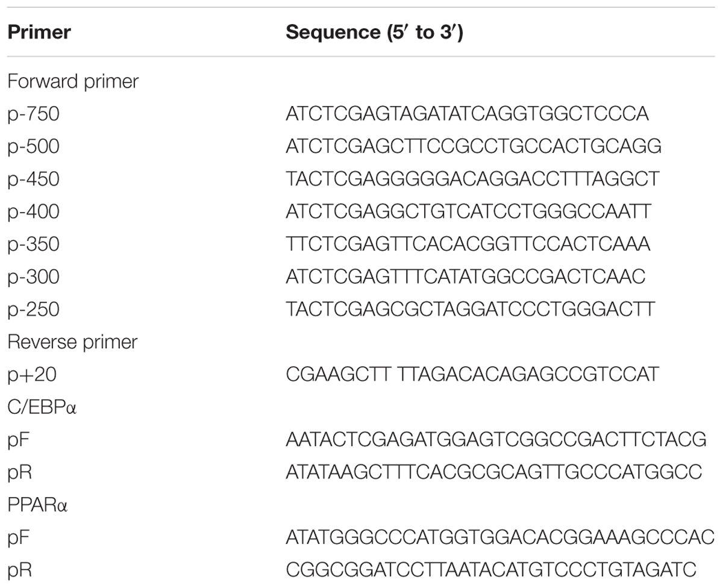Image resolution: width=723 pixels, height=588 pixels.
Task: Click the p-300 sequence ending in GACTCAAC
Action: pyautogui.click(x=466, y=277)
